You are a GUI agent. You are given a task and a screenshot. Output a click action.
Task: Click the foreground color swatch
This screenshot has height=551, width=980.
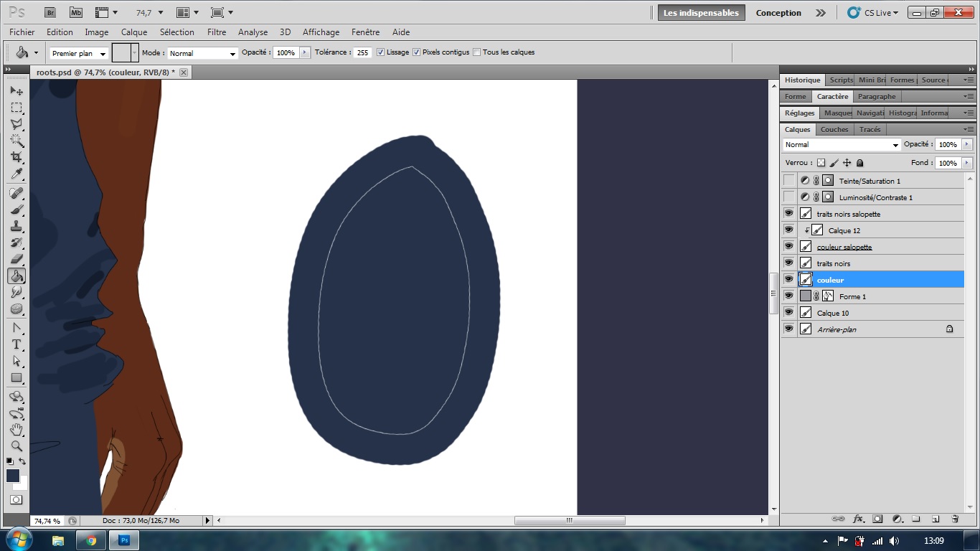coord(13,476)
